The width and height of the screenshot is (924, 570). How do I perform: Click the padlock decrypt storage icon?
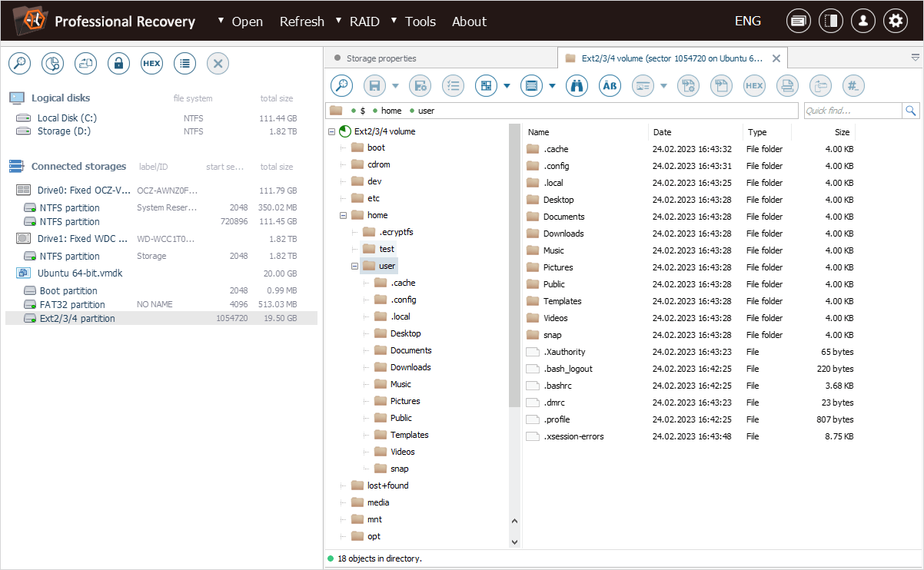tap(118, 64)
